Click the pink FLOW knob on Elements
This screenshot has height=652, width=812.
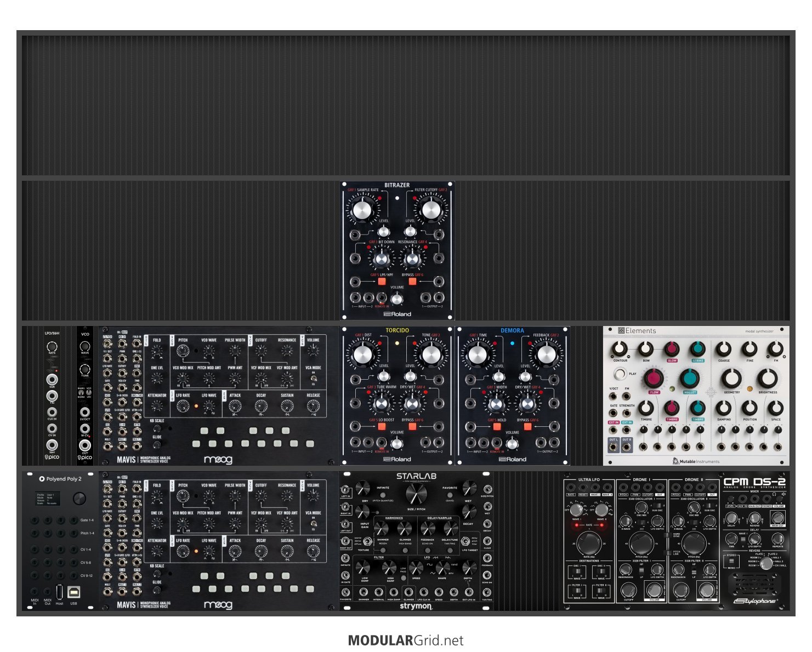tap(654, 379)
